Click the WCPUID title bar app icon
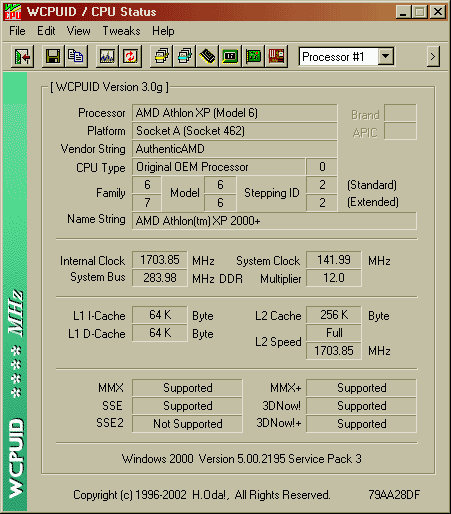Screen dimensions: 451x514 pyautogui.click(x=13, y=12)
